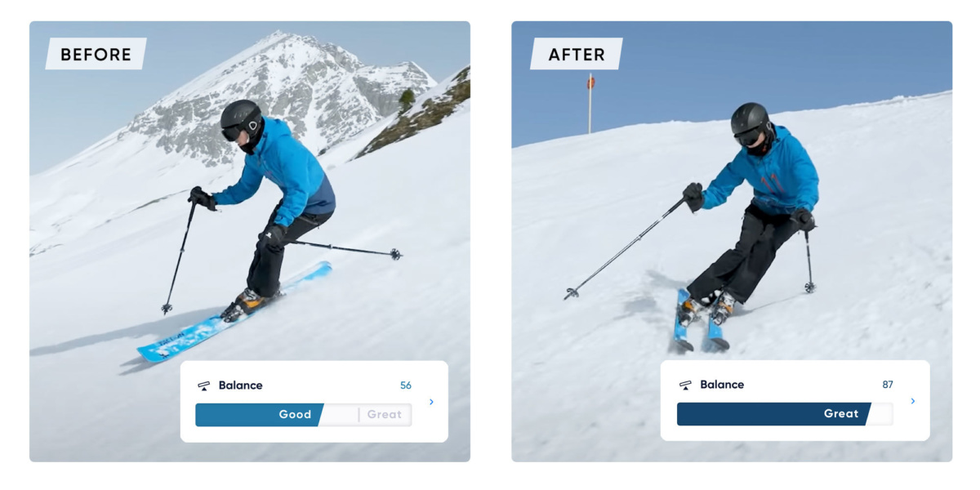Click the Balance title in After card
The height and width of the screenshot is (490, 980).
(722, 385)
